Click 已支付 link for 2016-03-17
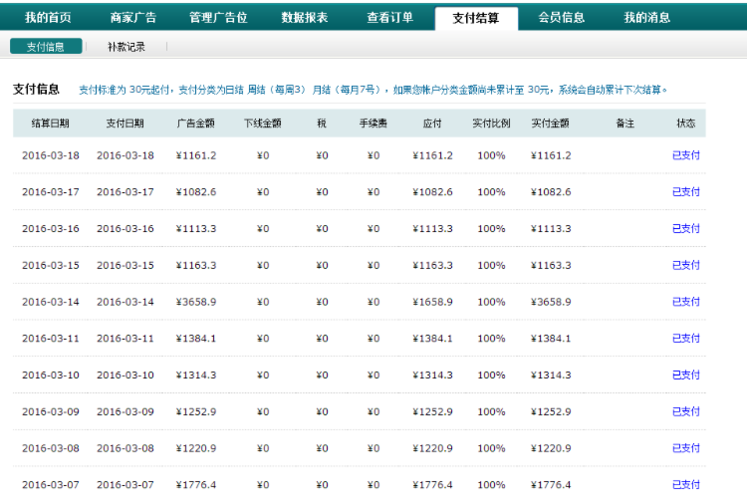Screen dimensions: 747x500 [x=686, y=192]
